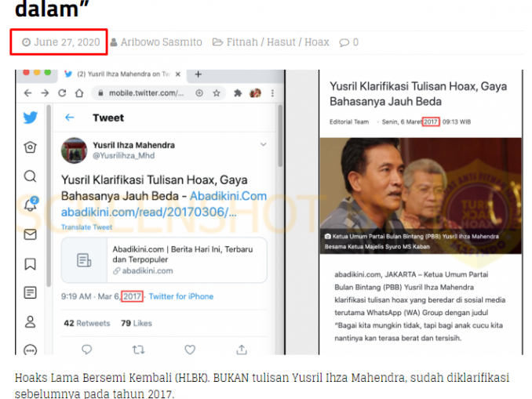The width and height of the screenshot is (532, 399).
Task: Open the June 27, 2020 post date link
Action: coord(61,42)
